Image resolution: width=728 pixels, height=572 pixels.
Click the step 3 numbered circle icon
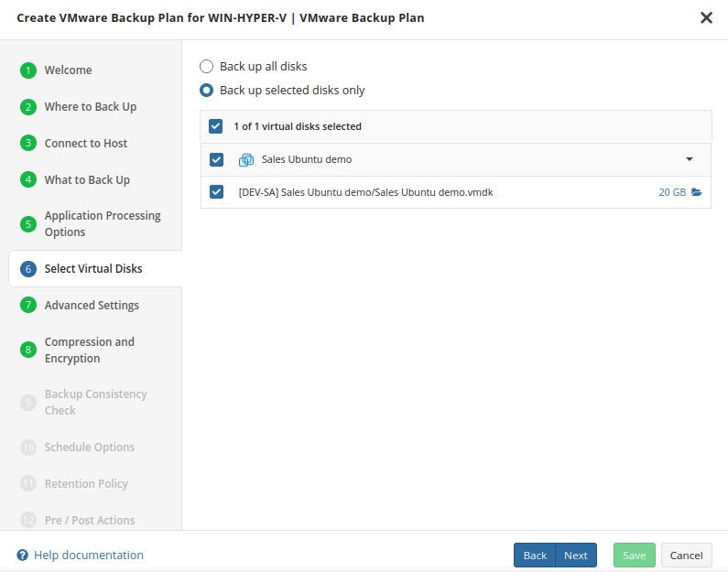point(28,144)
